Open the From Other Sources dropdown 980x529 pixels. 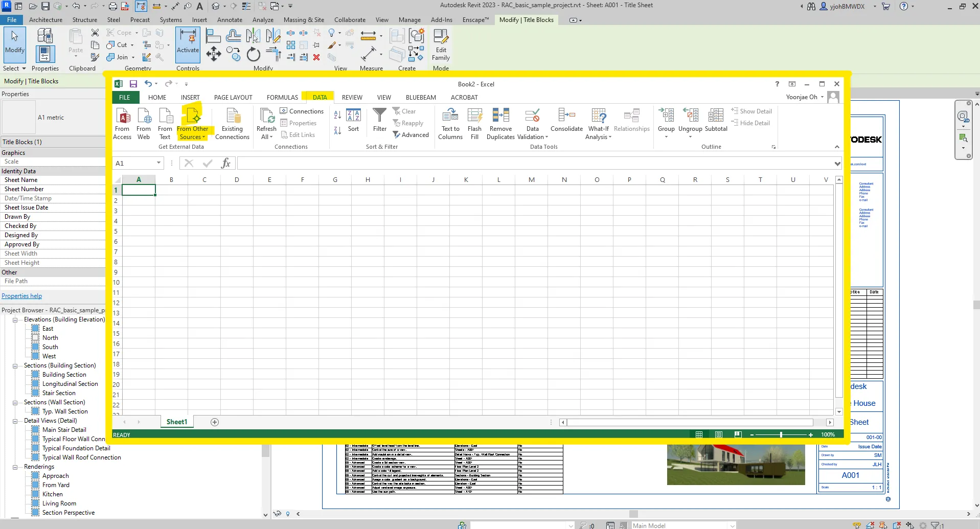pos(193,124)
